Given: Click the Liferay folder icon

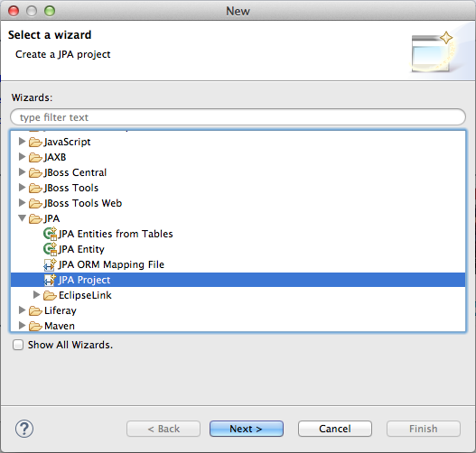Looking at the screenshot, I should click(x=35, y=310).
